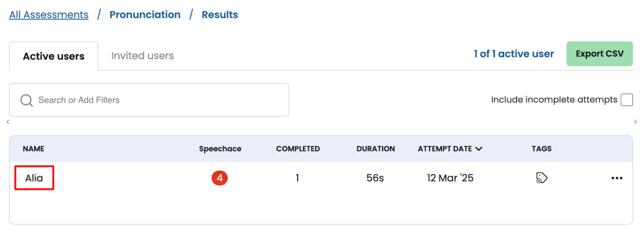Toggle the Attempt Date sort chevron
The height and width of the screenshot is (233, 644).
(479, 149)
